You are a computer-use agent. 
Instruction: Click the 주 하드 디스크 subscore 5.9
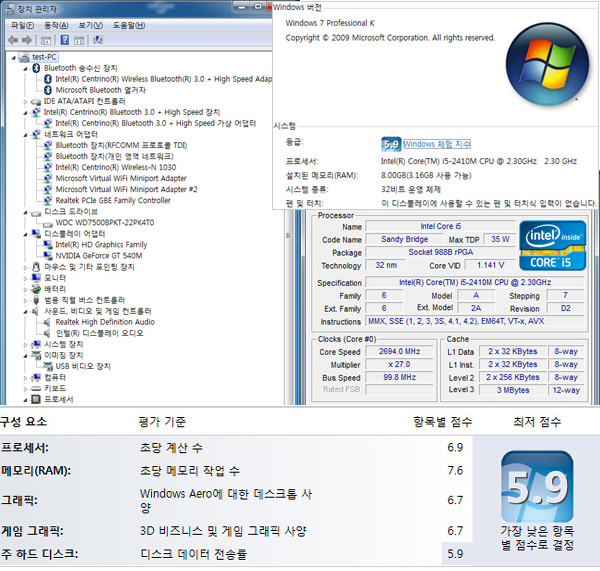pos(455,554)
